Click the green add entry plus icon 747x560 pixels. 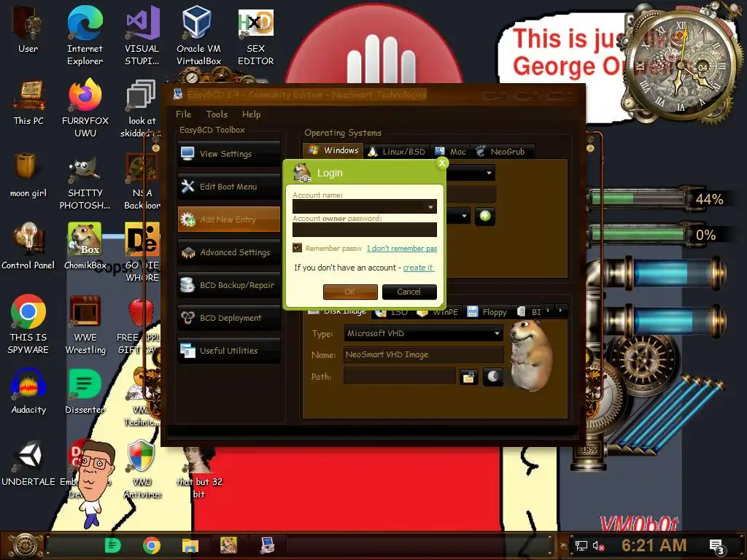point(485,216)
